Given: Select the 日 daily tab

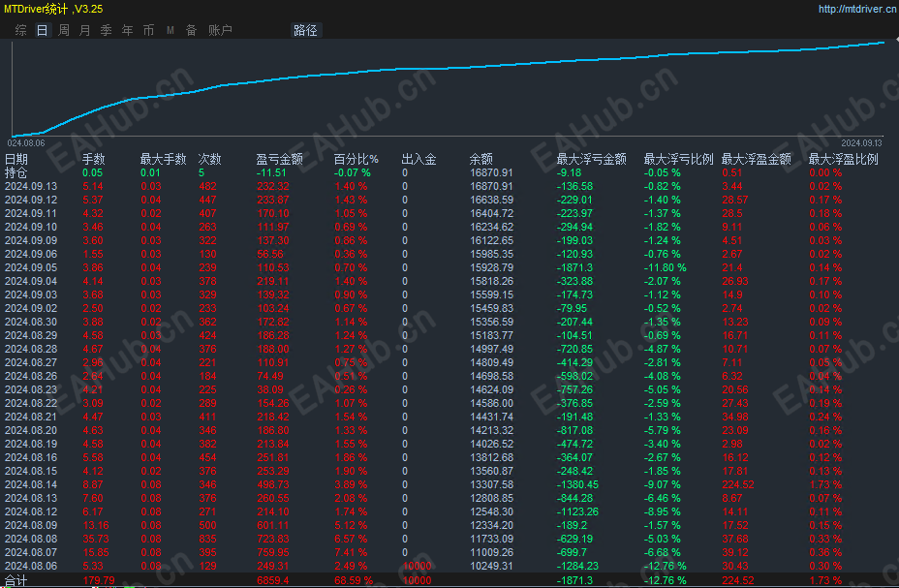Looking at the screenshot, I should (43, 30).
